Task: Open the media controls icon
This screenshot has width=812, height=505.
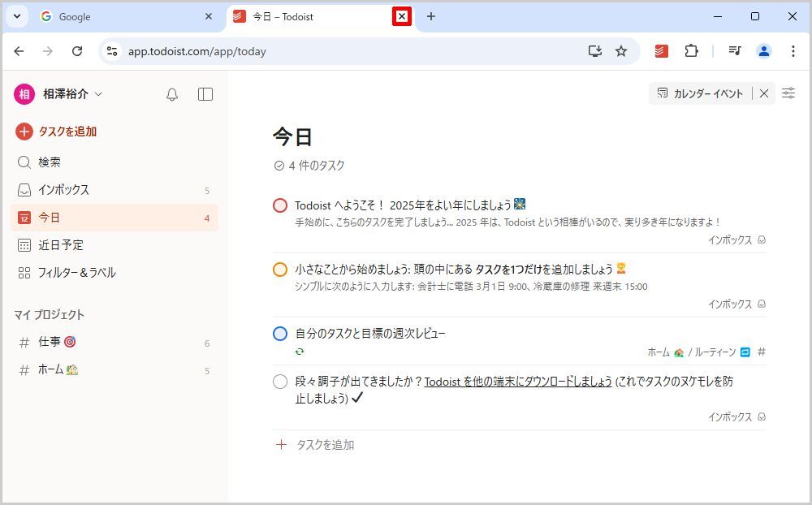Action: coord(734,51)
